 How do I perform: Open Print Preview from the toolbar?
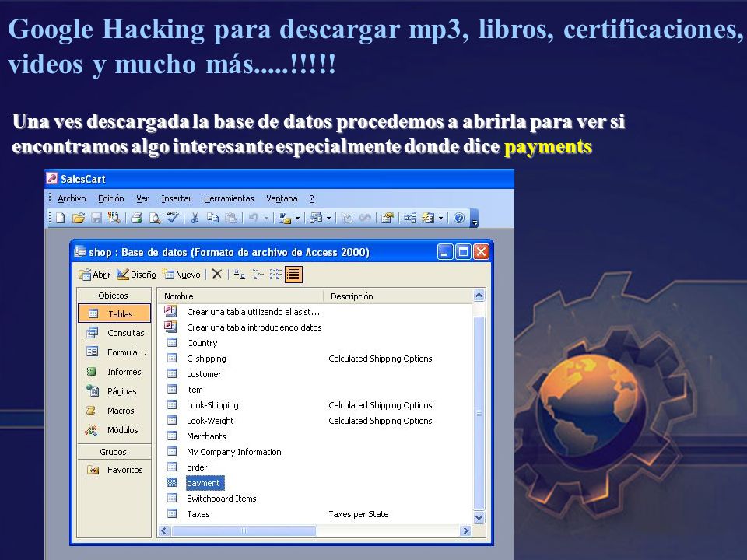[155, 218]
